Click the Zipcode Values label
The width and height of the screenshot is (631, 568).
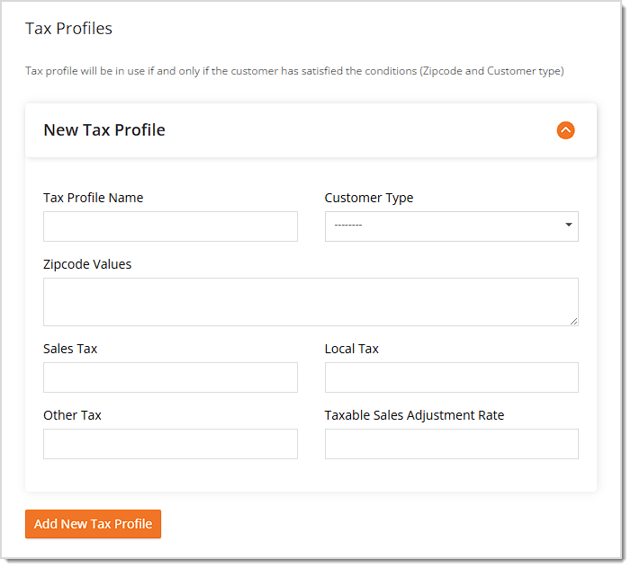[x=87, y=264]
